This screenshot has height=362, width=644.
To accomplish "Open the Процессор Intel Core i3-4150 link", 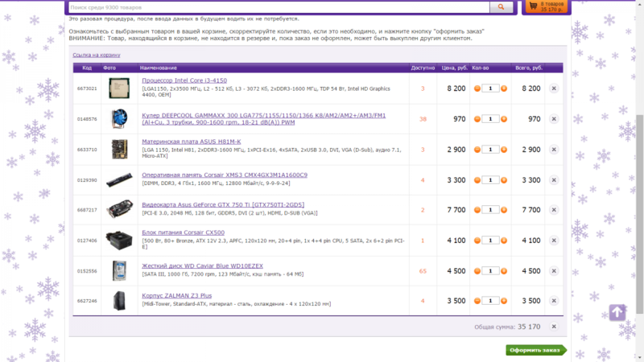I will [183, 80].
